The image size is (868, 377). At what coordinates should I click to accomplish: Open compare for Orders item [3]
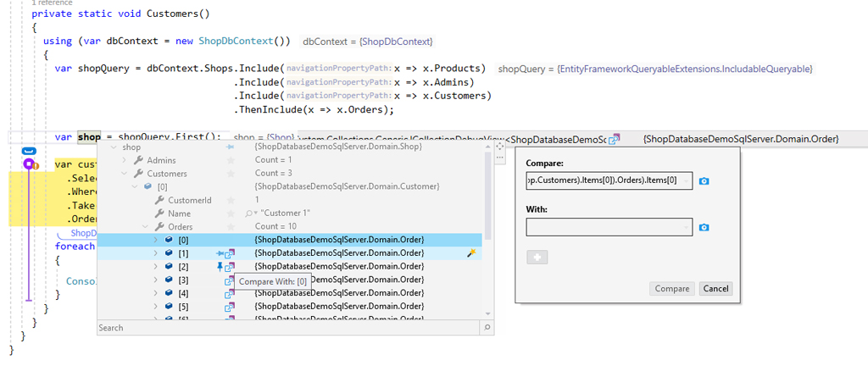click(x=229, y=280)
